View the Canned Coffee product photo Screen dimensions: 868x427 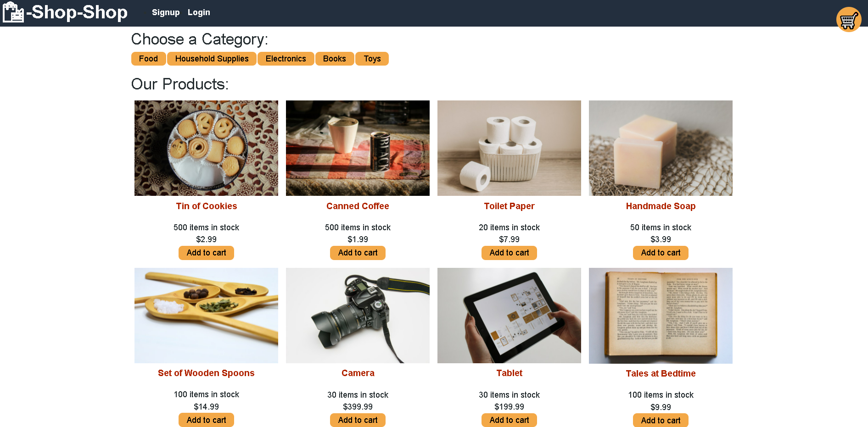[x=358, y=148]
